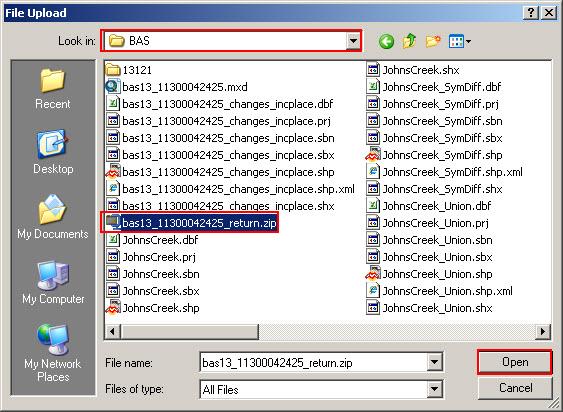The width and height of the screenshot is (563, 412).
Task: Click the file list scroll left arrow
Action: [x=113, y=331]
